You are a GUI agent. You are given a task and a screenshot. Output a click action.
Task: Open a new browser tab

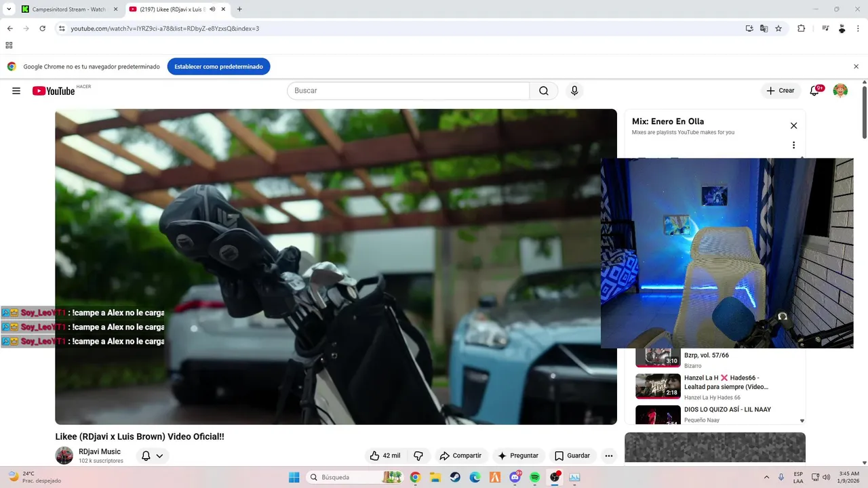(x=239, y=9)
